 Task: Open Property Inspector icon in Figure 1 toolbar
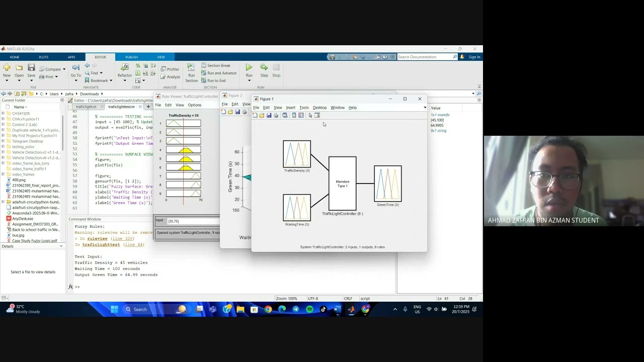coord(317,116)
